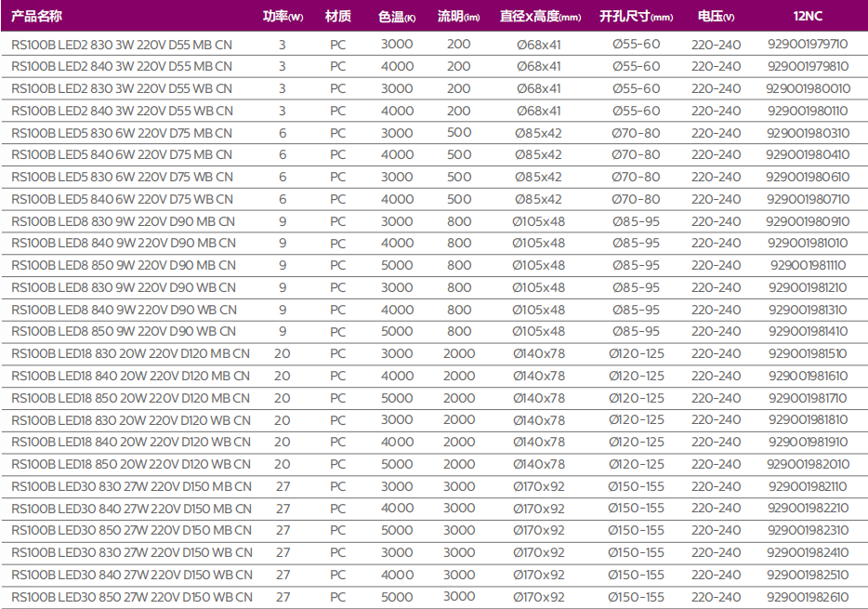The width and height of the screenshot is (868, 609).
Task: Click 12NC code 929001981010
Action: (808, 243)
